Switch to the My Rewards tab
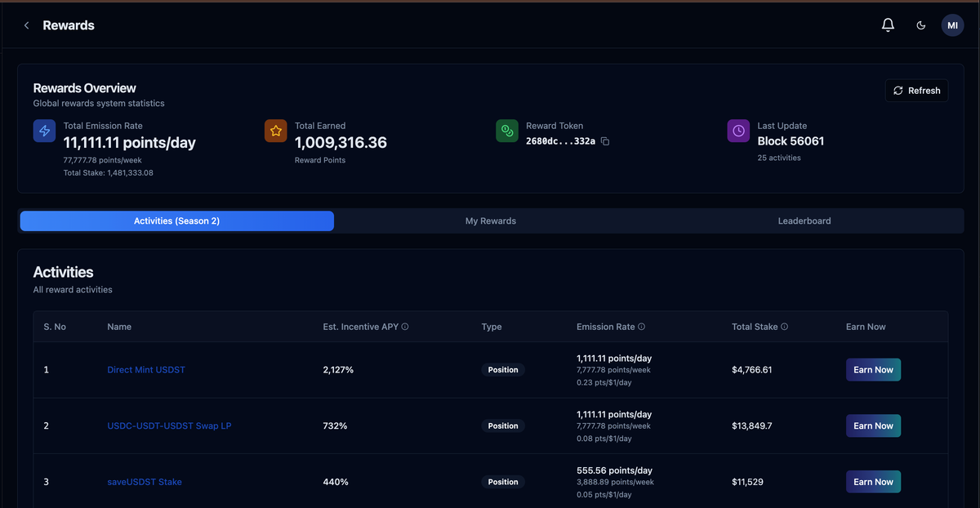Image resolution: width=980 pixels, height=508 pixels. pos(490,221)
